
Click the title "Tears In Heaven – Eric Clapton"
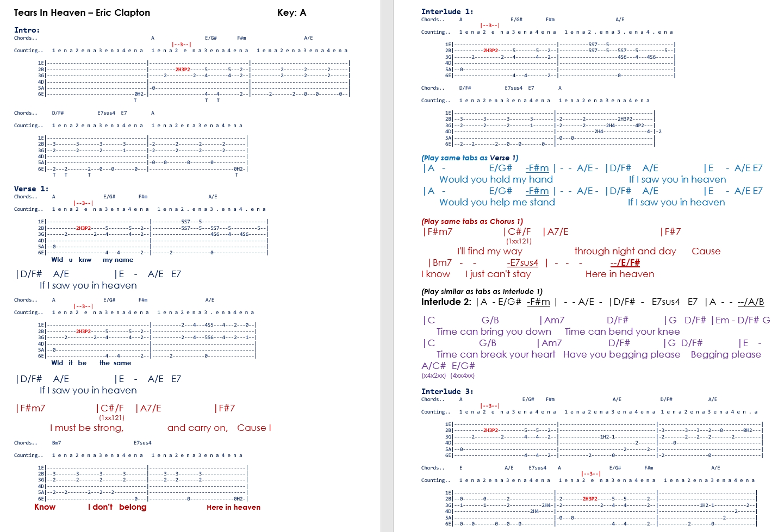coord(82,12)
